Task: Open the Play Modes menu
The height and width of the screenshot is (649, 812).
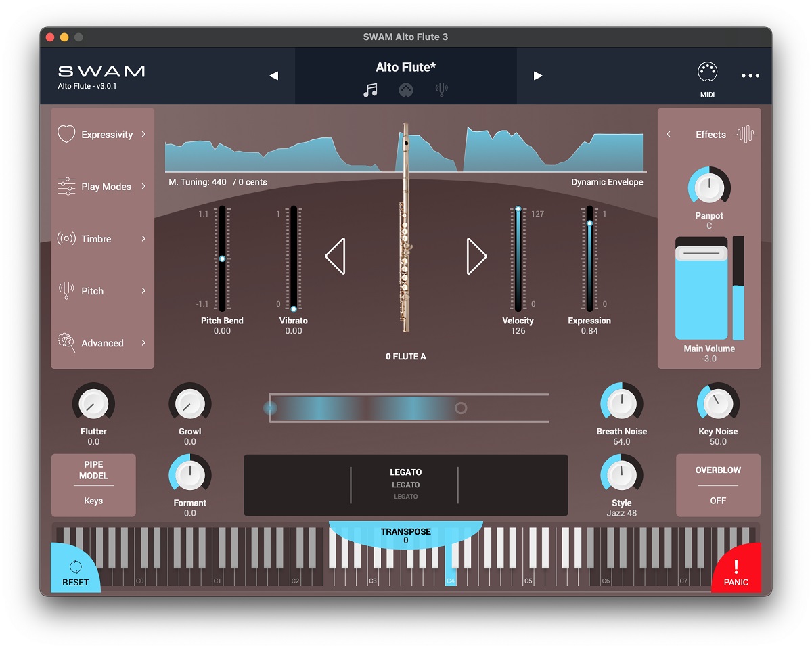Action: point(106,187)
